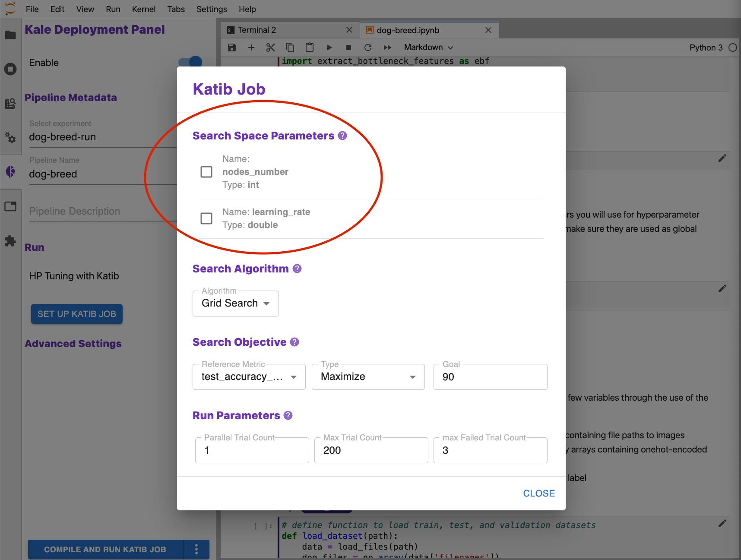The height and width of the screenshot is (560, 741).
Task: Click the Pipeline Name field
Action: 103,174
